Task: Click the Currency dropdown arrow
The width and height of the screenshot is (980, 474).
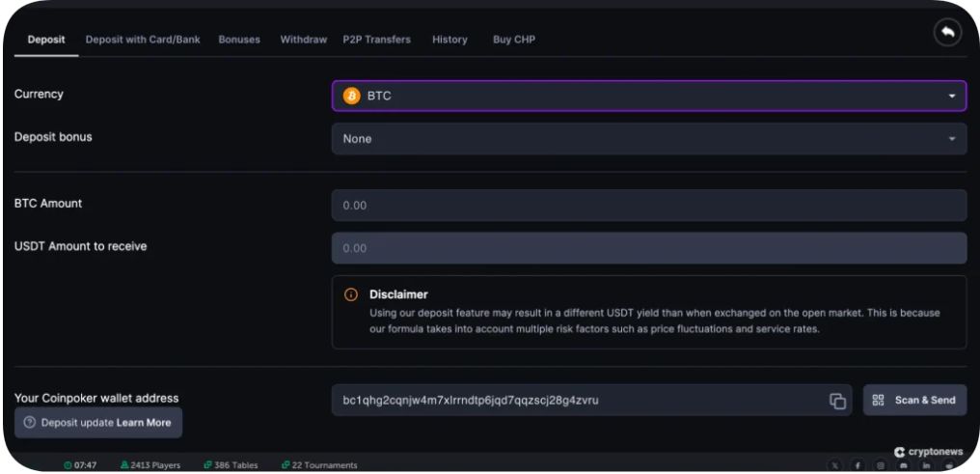Action: [x=952, y=97]
